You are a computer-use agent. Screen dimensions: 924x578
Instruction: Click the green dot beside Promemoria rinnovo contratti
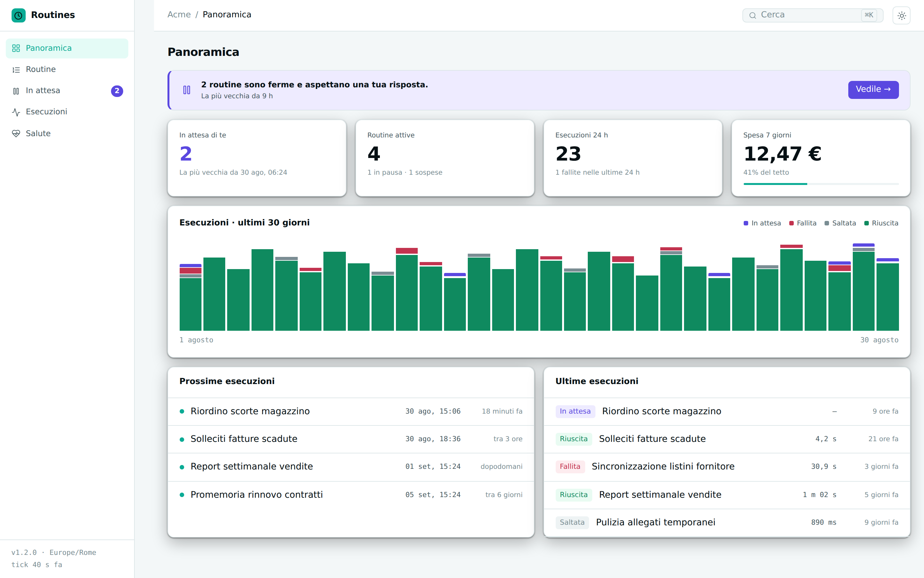tap(182, 495)
